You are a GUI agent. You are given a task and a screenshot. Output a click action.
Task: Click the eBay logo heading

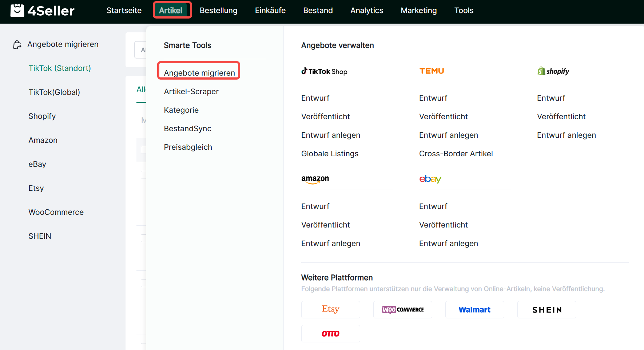point(430,179)
